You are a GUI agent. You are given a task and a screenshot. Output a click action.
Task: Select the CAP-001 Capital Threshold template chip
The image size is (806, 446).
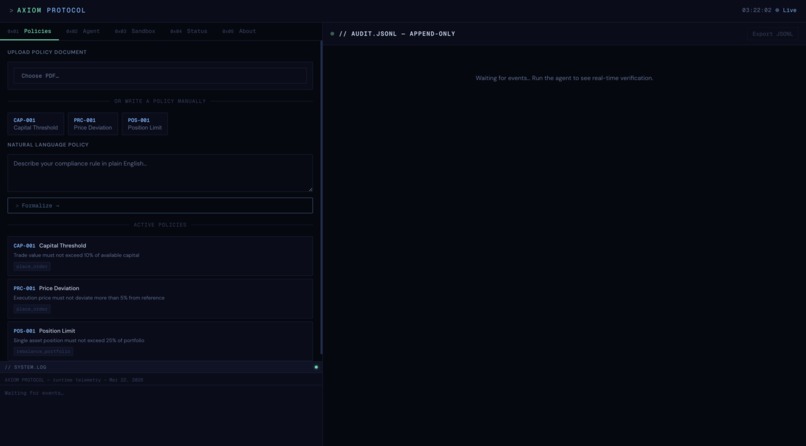click(35, 124)
